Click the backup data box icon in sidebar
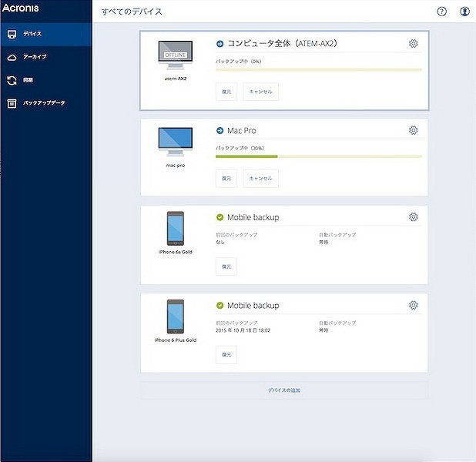 12,103
